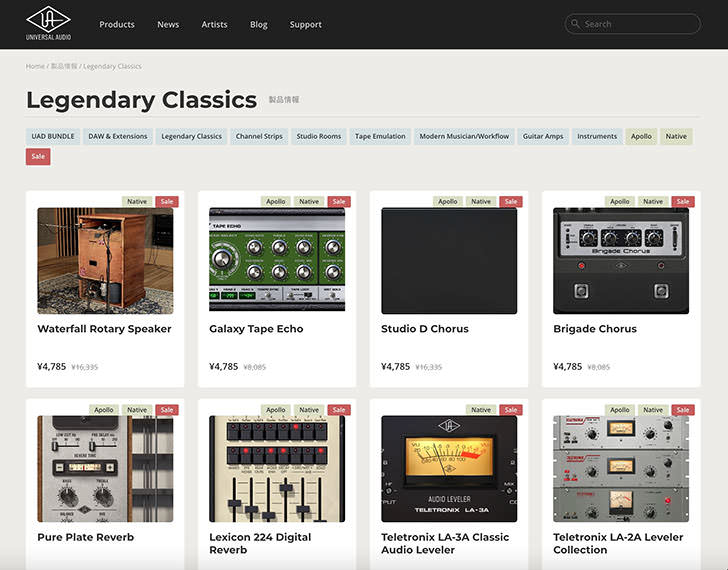This screenshot has height=570, width=728.
Task: Open the News menu item
Action: pyautogui.click(x=168, y=24)
